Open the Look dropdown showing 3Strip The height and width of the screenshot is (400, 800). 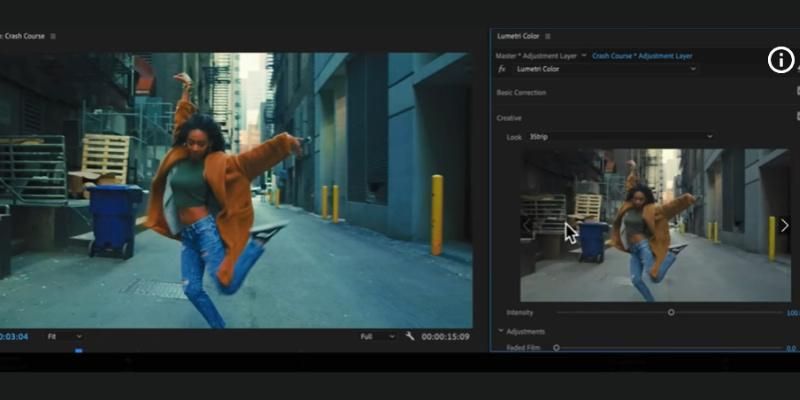coord(620,136)
